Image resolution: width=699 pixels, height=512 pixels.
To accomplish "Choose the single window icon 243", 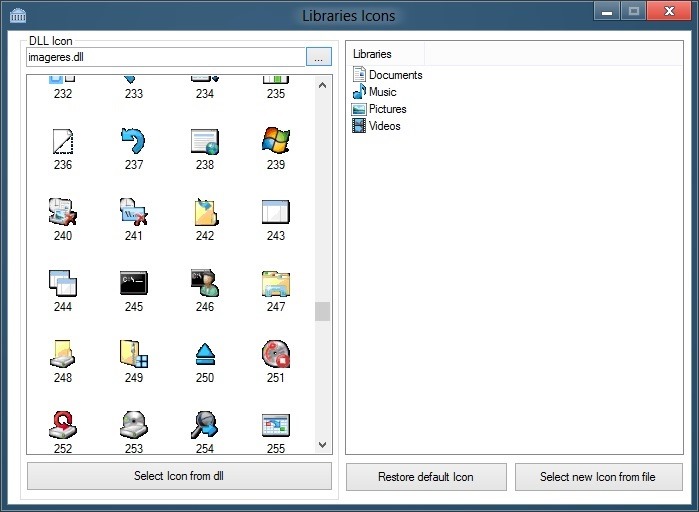I will pos(276,212).
